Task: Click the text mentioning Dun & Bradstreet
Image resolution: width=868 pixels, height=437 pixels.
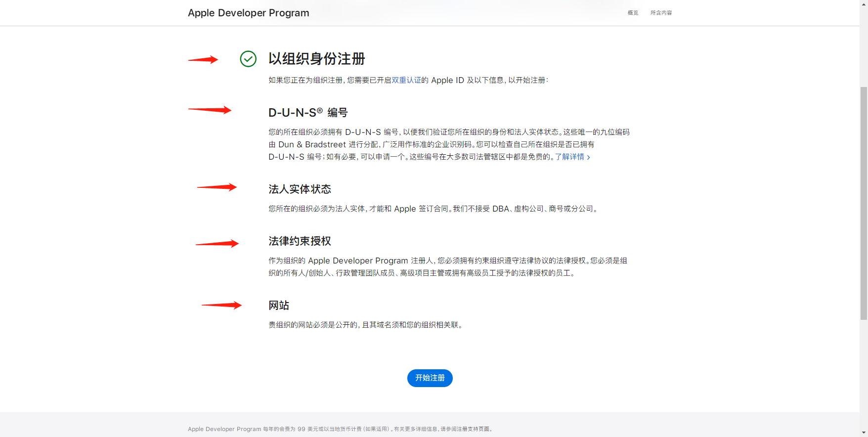Action: point(449,144)
